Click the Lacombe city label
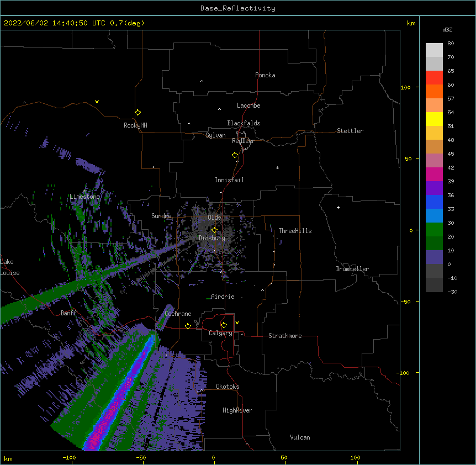The image size is (476, 465). (x=248, y=105)
